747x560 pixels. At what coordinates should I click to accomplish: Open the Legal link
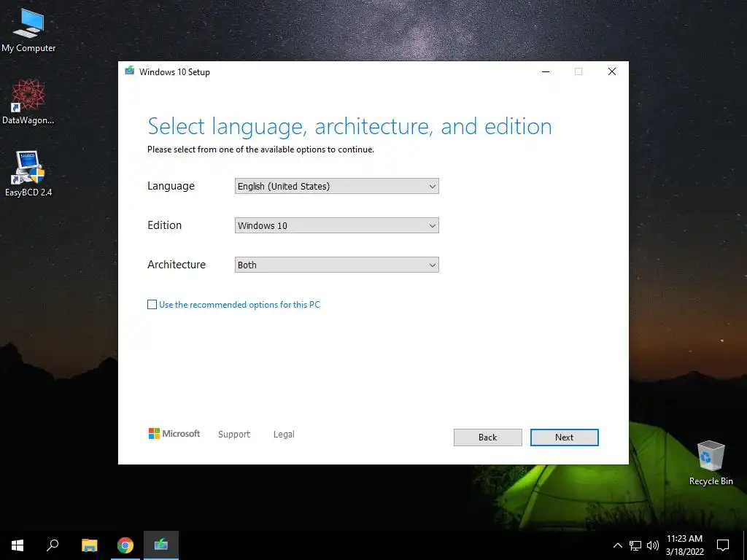click(284, 435)
